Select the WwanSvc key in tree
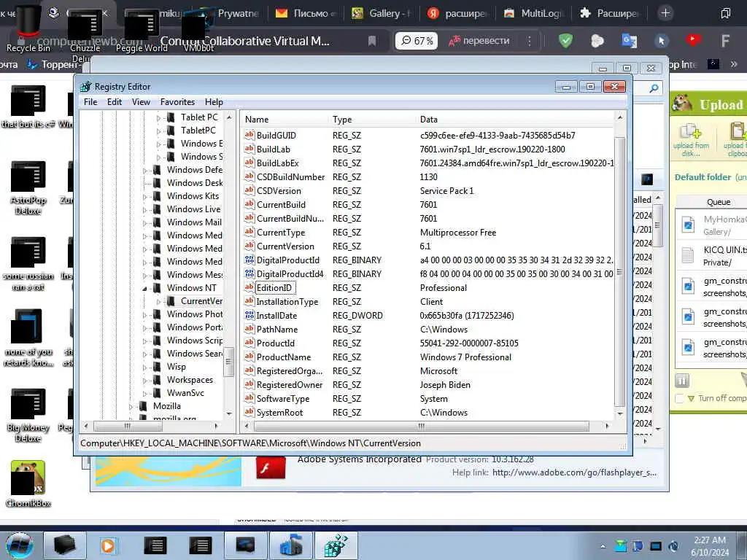The image size is (747, 560). (185, 393)
